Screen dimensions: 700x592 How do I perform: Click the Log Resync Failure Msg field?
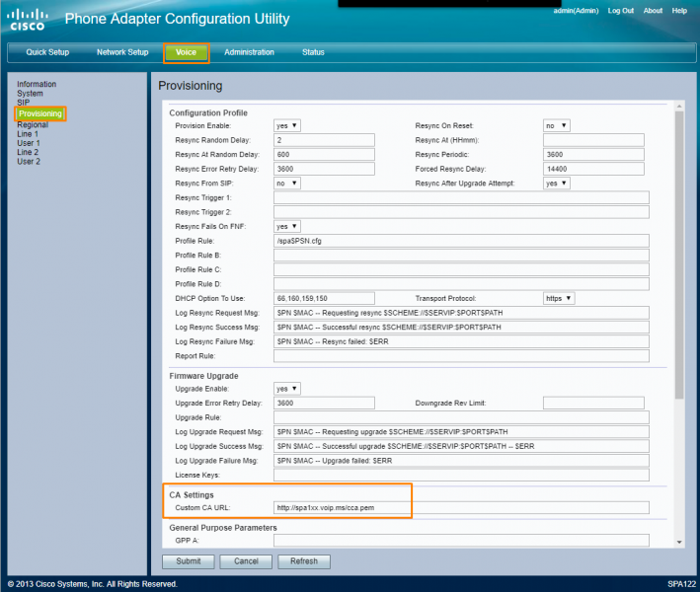point(461,341)
